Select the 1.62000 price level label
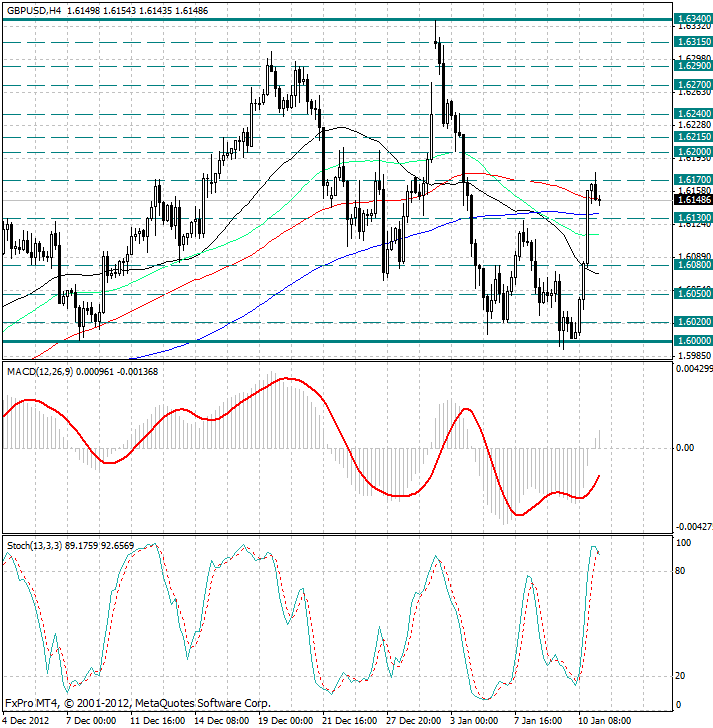Viewport: 713px width, 728px height. click(693, 152)
